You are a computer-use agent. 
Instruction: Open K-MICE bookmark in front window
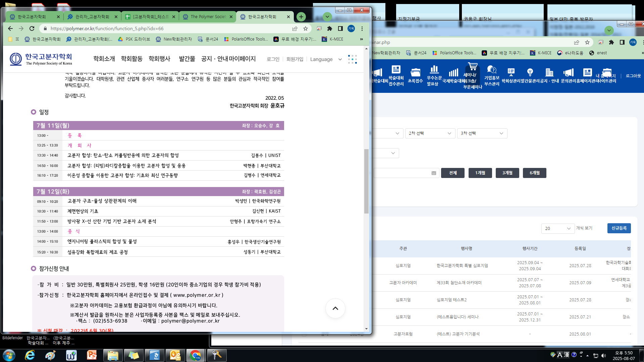pyautogui.click(x=332, y=39)
